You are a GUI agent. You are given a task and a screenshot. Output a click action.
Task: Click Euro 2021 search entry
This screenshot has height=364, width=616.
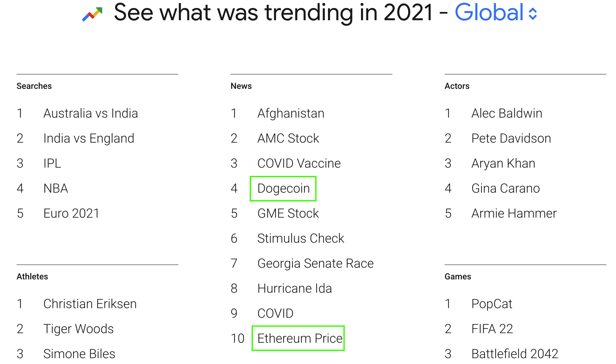71,213
